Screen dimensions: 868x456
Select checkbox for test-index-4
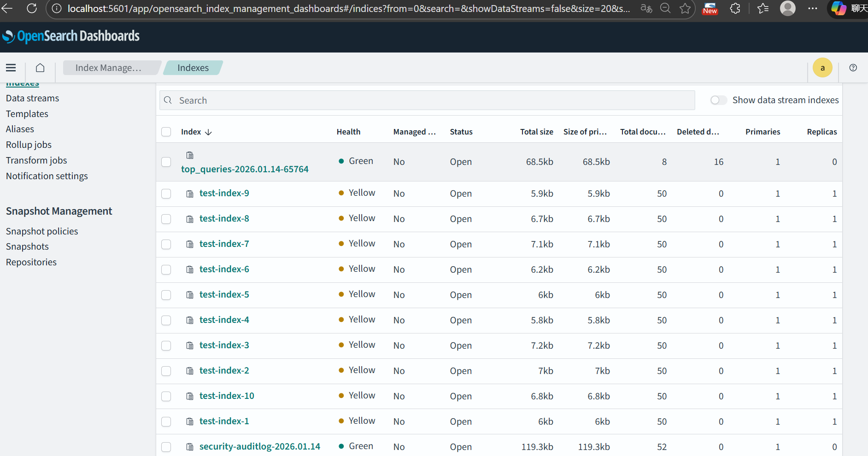[x=166, y=320]
